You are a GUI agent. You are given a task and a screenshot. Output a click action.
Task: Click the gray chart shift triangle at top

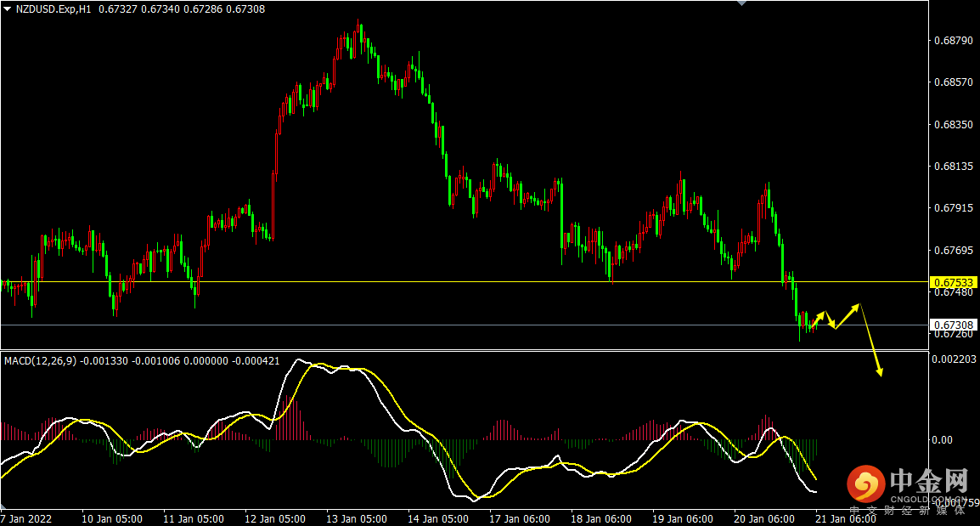(741, 3)
